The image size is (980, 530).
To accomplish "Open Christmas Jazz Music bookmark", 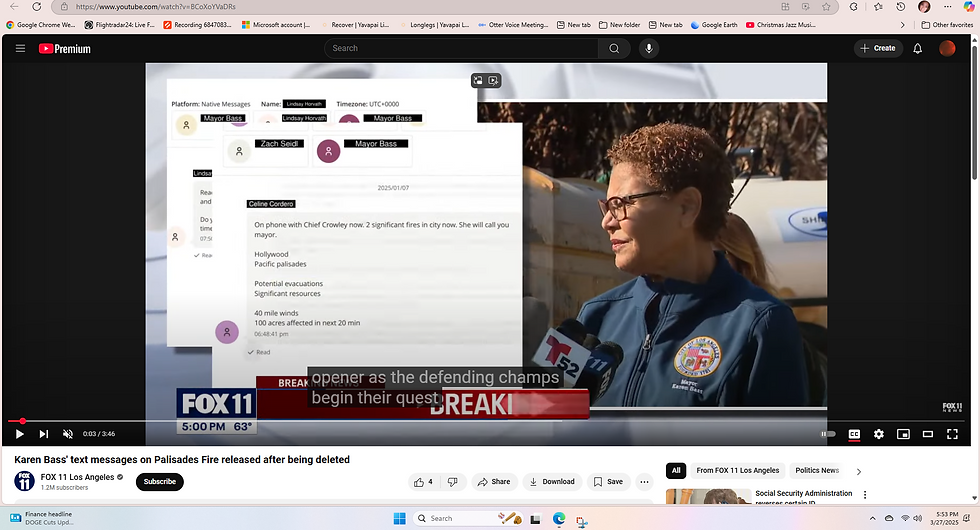I will [x=781, y=25].
